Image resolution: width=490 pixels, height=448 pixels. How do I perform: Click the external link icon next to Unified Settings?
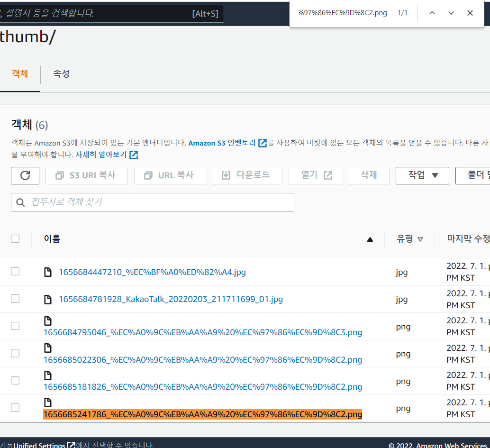[x=71, y=445]
